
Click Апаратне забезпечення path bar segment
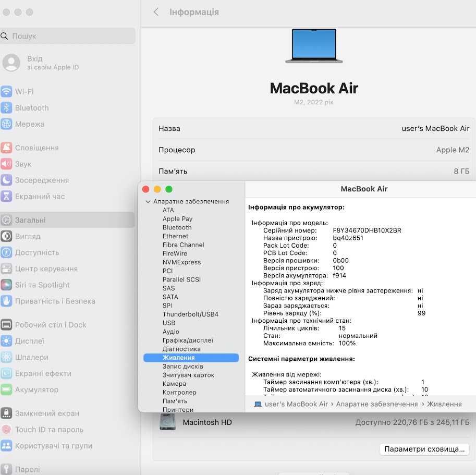coord(377,404)
